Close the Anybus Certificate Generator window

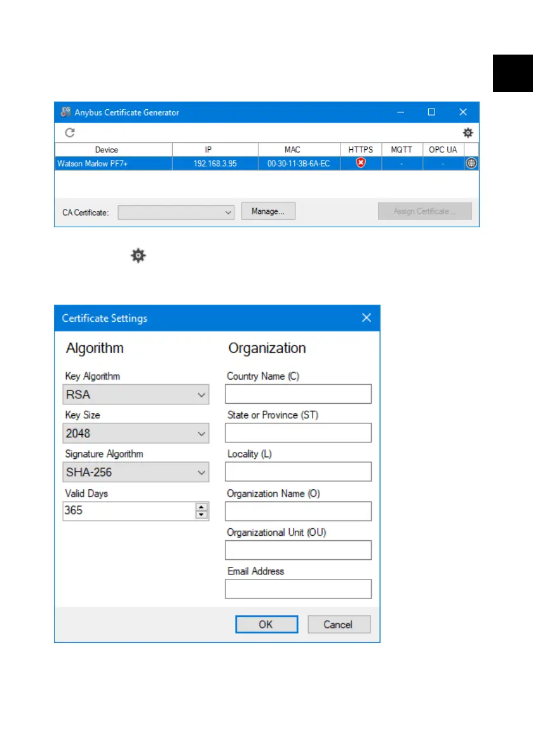coord(463,112)
